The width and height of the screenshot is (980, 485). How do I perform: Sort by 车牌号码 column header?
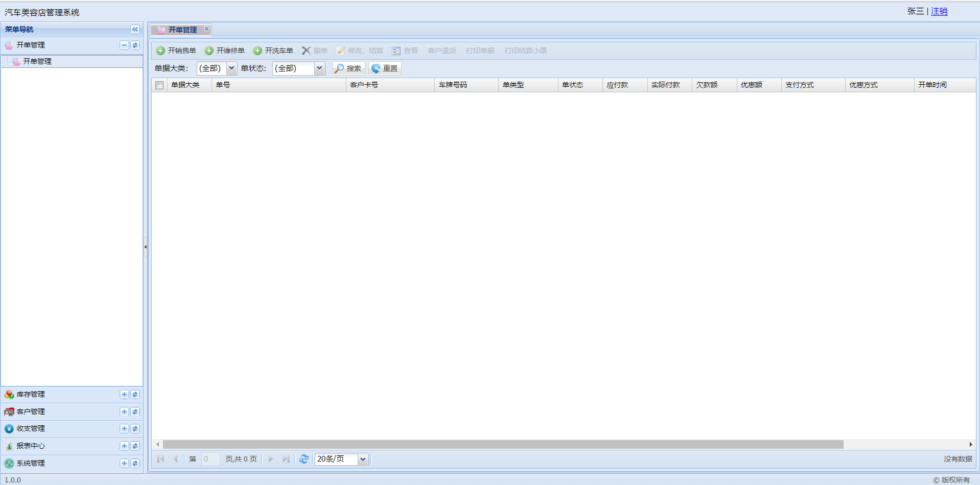click(x=466, y=85)
